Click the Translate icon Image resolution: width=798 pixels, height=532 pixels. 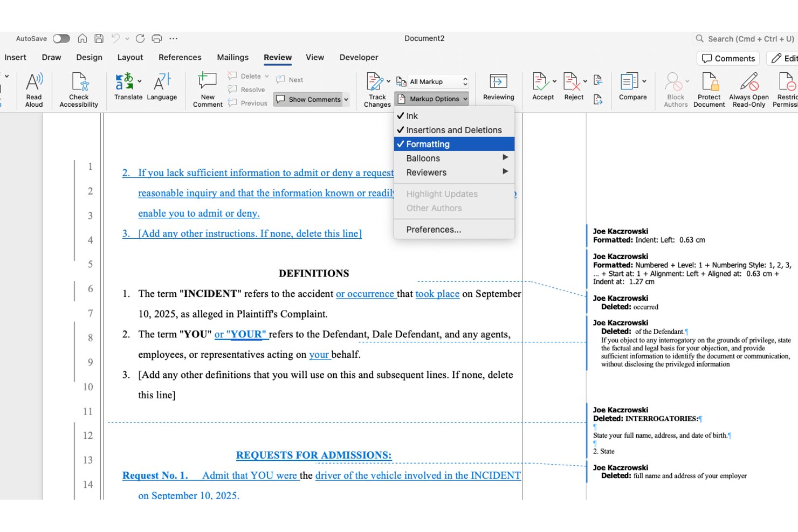125,82
